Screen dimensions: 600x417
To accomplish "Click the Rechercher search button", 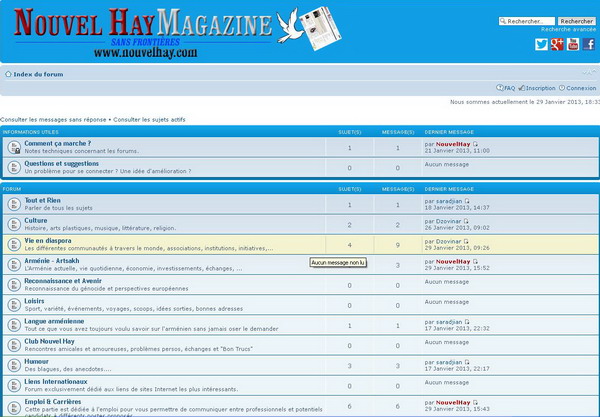I will coord(577,21).
